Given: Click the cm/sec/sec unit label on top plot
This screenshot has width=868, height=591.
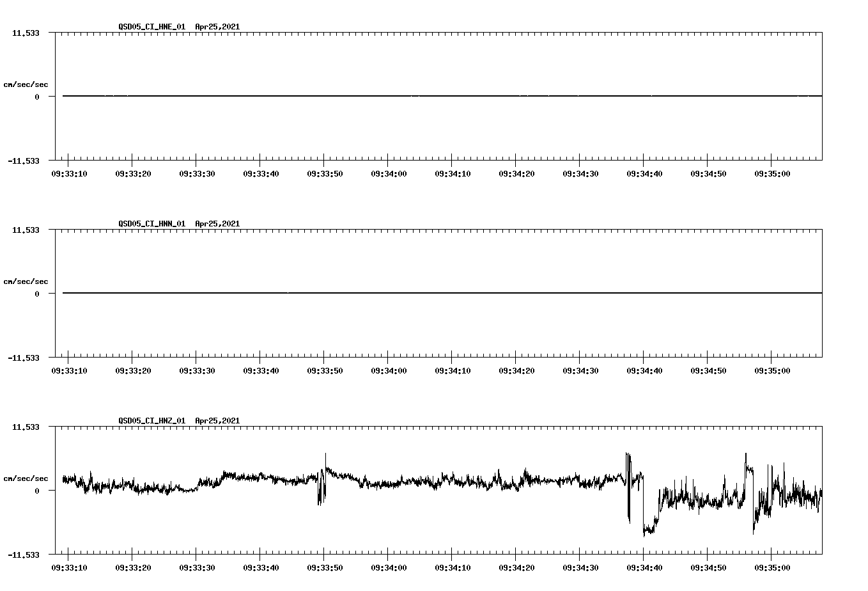Looking at the screenshot, I should coord(26,84).
